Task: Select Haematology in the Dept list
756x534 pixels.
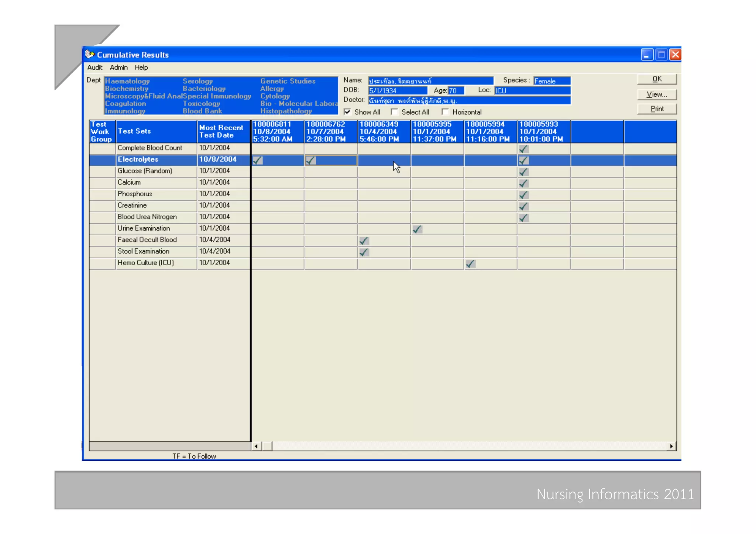Action: (x=127, y=81)
